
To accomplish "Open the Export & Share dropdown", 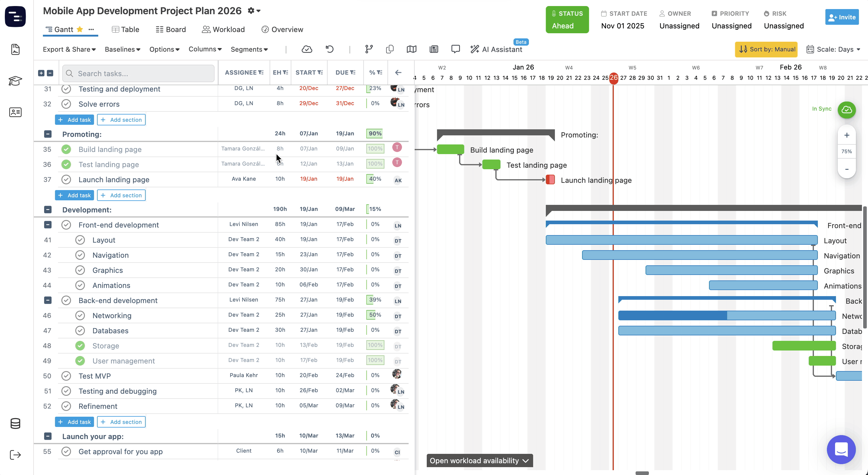I will tap(69, 49).
